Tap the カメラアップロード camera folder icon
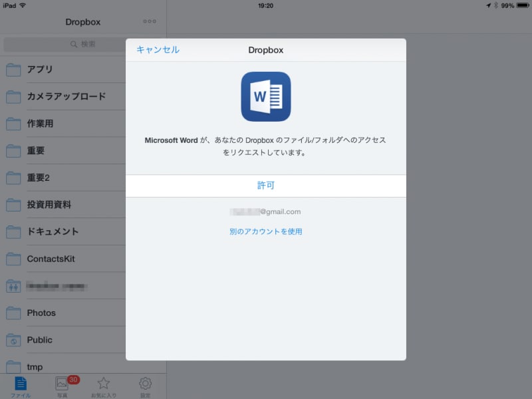The width and height of the screenshot is (532, 399). click(13, 96)
